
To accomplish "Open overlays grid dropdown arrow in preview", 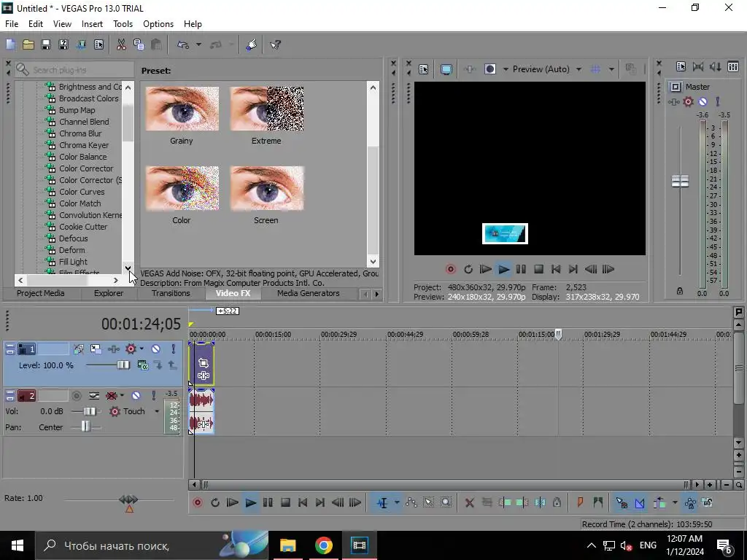I will pos(611,69).
